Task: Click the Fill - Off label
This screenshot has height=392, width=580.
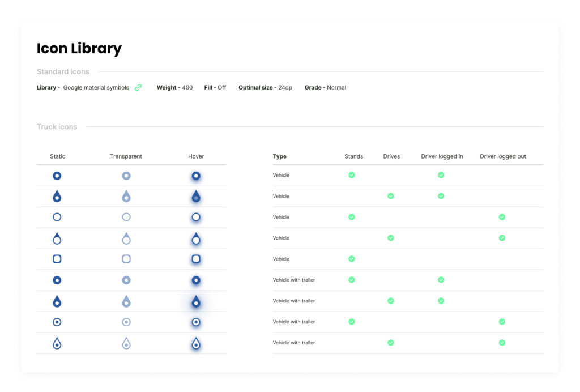Action: click(x=215, y=88)
